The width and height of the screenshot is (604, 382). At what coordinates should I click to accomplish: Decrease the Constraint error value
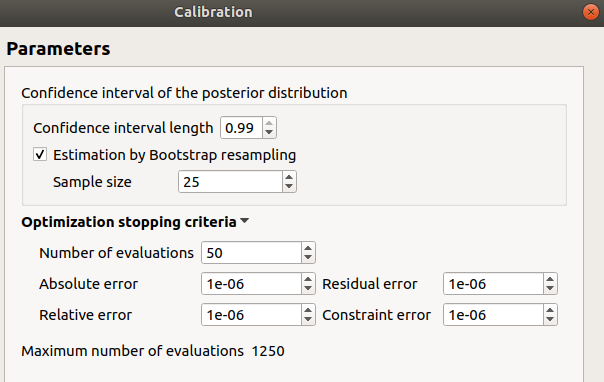point(550,320)
